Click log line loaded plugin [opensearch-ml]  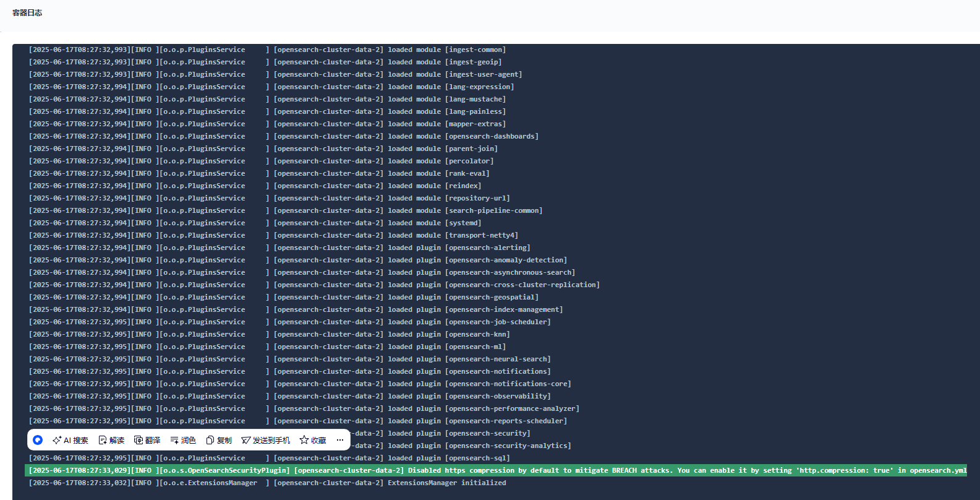pyautogui.click(x=268, y=347)
